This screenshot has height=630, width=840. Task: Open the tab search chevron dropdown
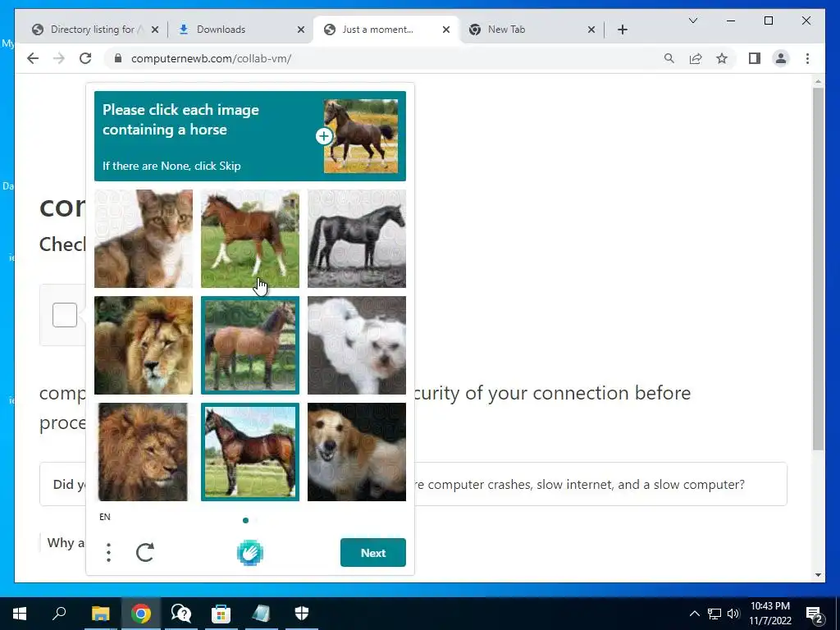(x=692, y=21)
